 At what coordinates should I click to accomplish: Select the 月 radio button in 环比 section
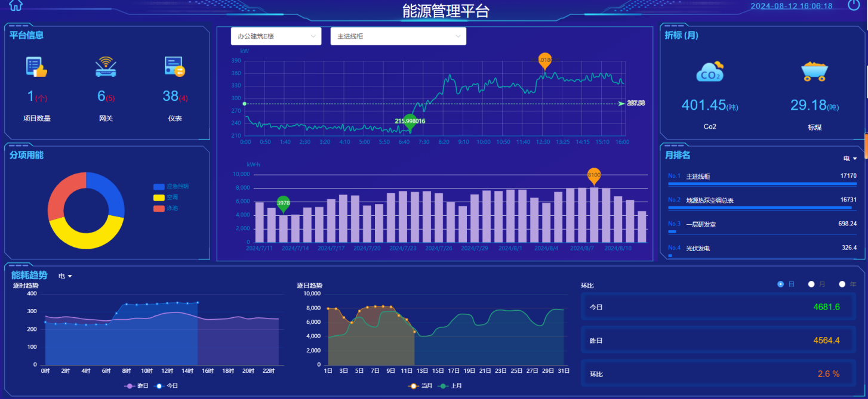tap(811, 284)
